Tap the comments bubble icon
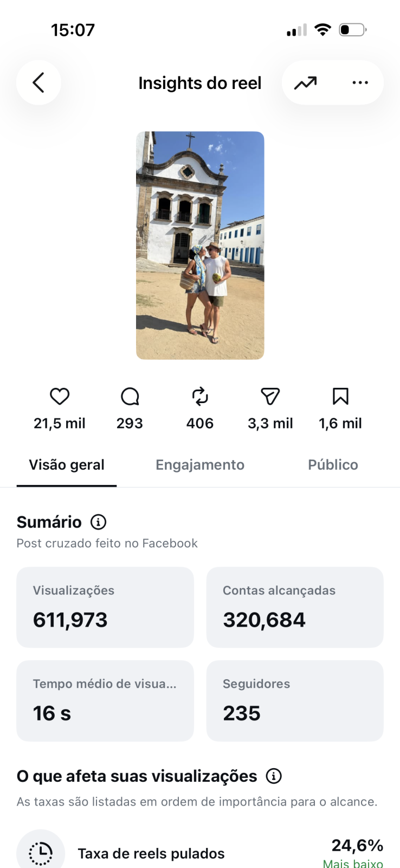This screenshot has height=868, width=400. (x=130, y=397)
